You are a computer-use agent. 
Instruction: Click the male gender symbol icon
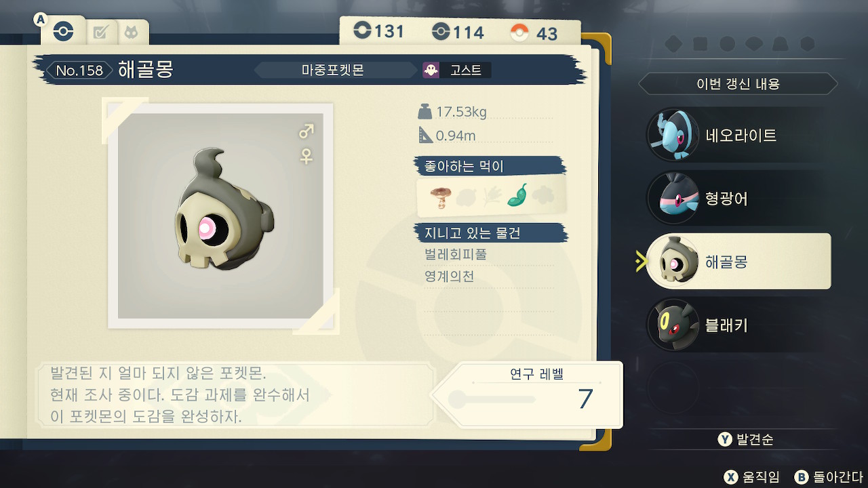pos(307,131)
